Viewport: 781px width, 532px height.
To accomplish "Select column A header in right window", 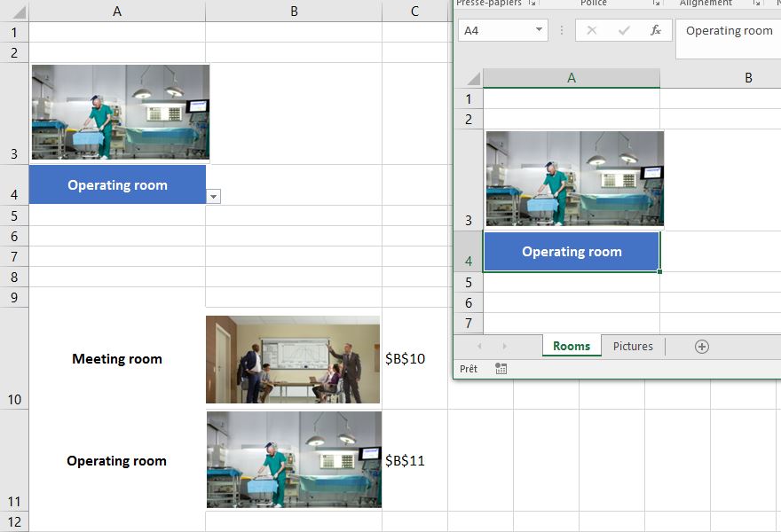I will (572, 78).
